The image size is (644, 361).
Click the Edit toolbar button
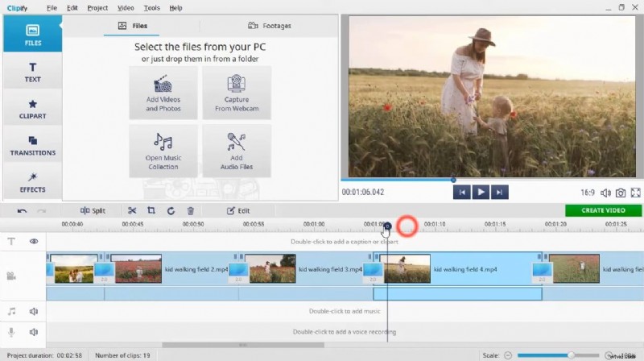coord(238,211)
